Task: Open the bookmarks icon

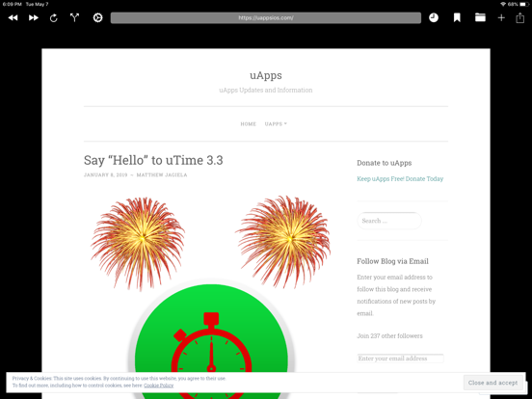Action: coord(457,17)
